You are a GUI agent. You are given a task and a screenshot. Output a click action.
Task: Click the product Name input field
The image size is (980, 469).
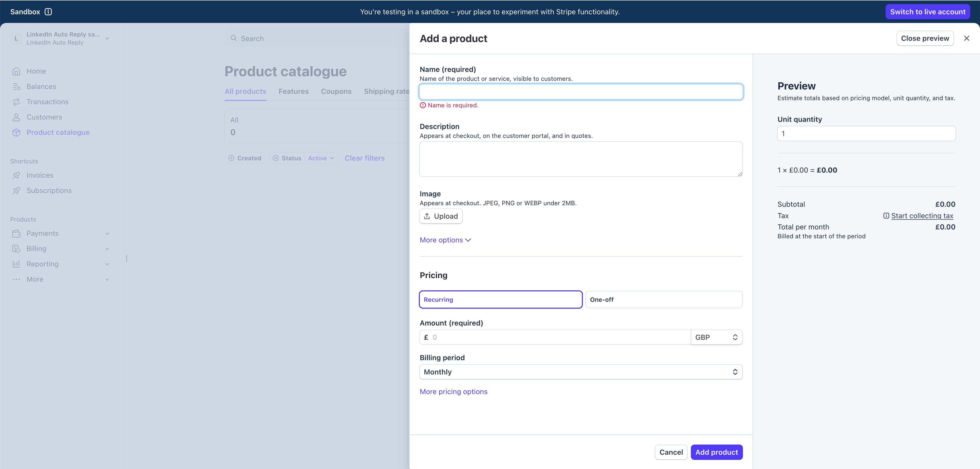(581, 92)
